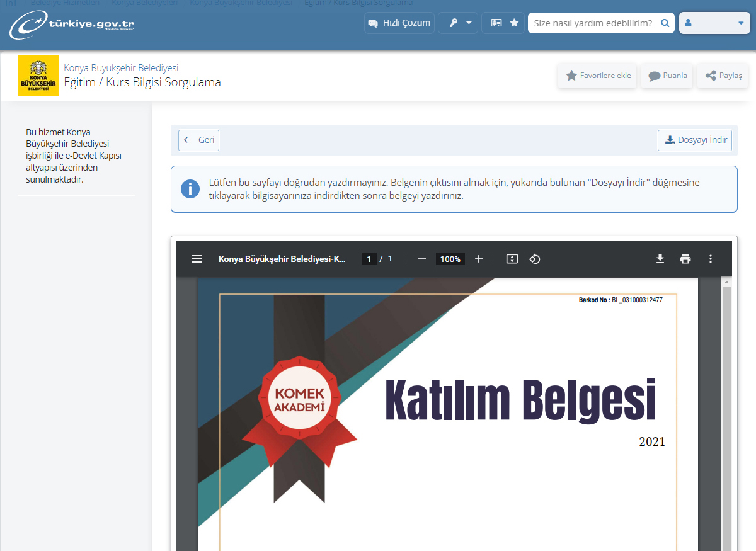Add service with Favorilere ekle
756x551 pixels.
coord(597,76)
